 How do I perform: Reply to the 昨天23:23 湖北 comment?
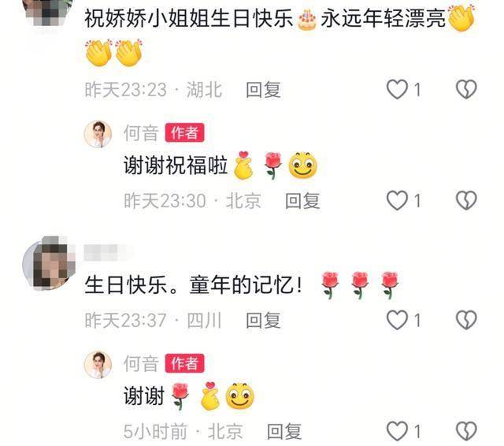pyautogui.click(x=263, y=90)
